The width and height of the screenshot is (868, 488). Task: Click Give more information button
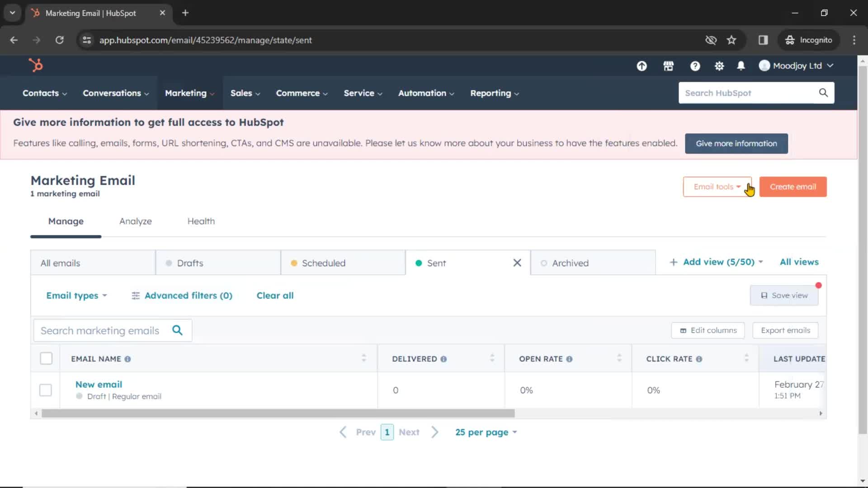point(736,143)
